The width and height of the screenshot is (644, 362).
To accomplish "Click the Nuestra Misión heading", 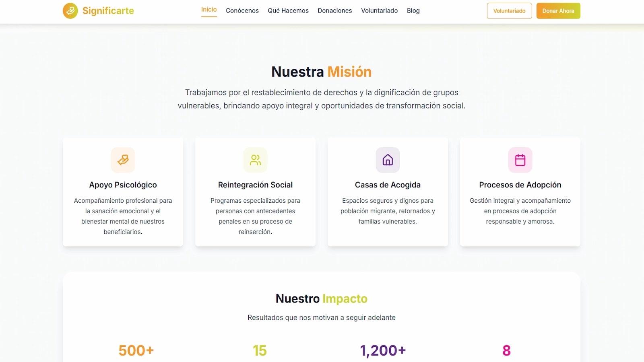I will pos(321,72).
